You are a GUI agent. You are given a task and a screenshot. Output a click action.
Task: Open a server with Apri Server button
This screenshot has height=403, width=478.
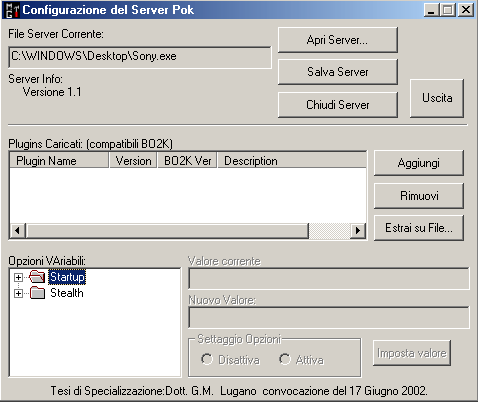tap(338, 40)
